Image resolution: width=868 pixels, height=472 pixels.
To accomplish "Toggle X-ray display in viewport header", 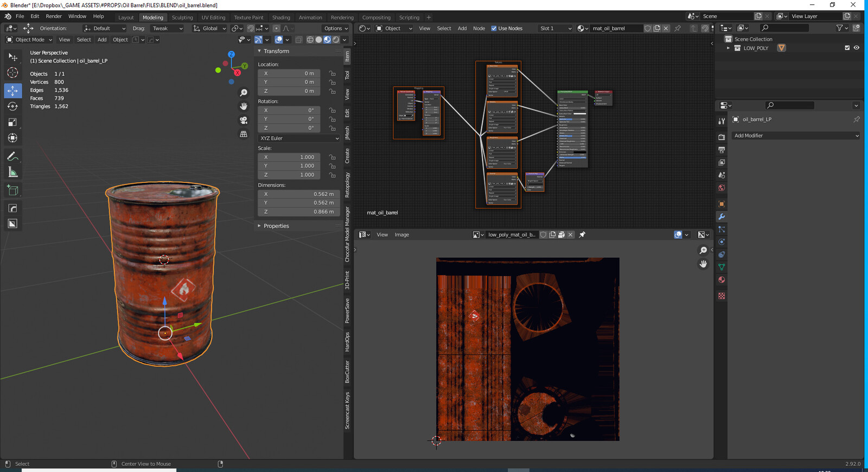I will (299, 40).
